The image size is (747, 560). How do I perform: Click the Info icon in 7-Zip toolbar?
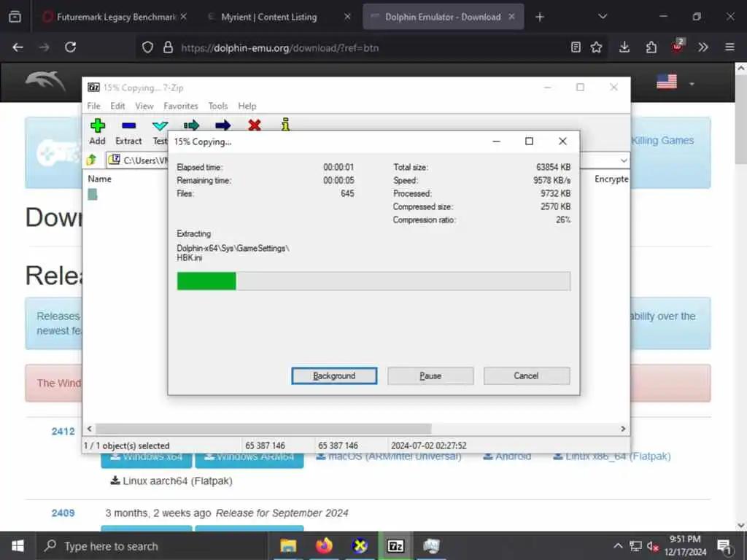pos(285,125)
